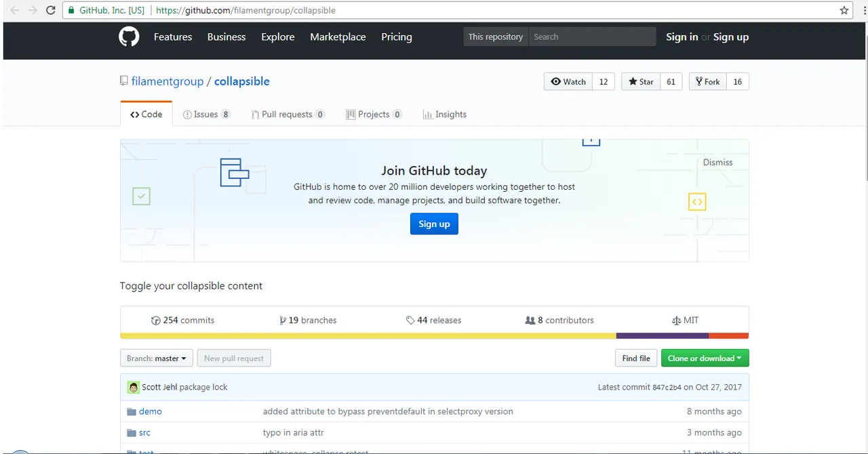Image resolution: width=868 pixels, height=454 pixels.
Task: Click the blue Sign up banner button
Action: 434,224
